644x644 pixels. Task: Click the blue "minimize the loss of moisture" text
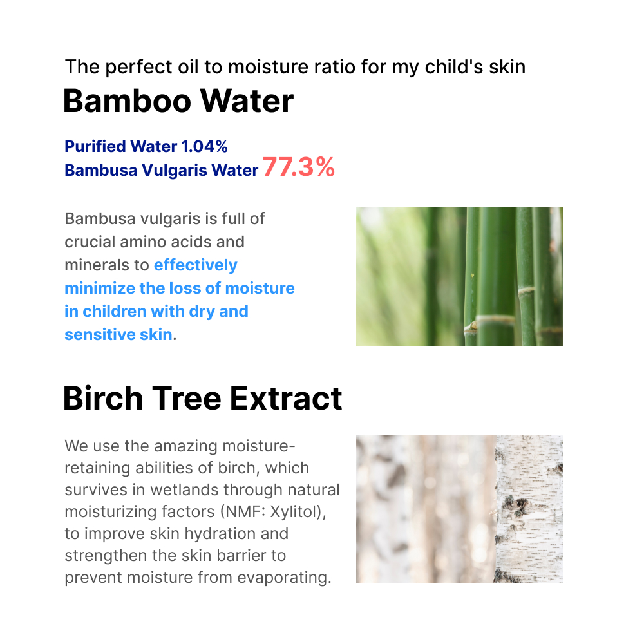[180, 289]
